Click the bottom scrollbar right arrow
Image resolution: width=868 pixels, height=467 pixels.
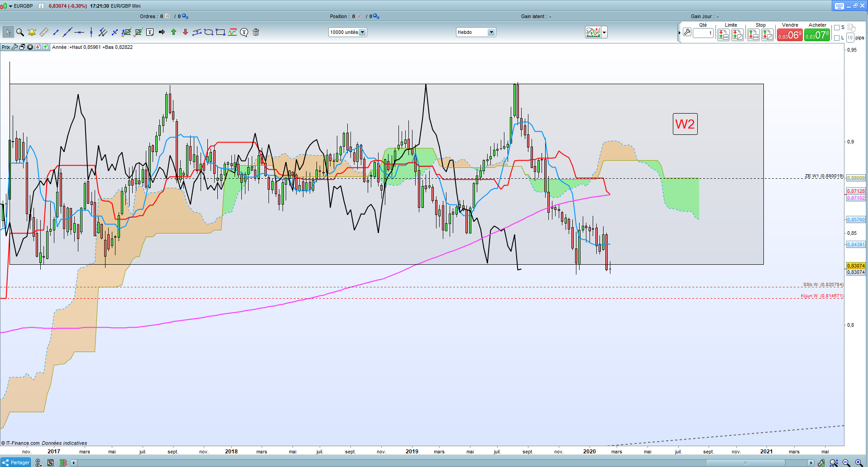pyautogui.click(x=810, y=462)
